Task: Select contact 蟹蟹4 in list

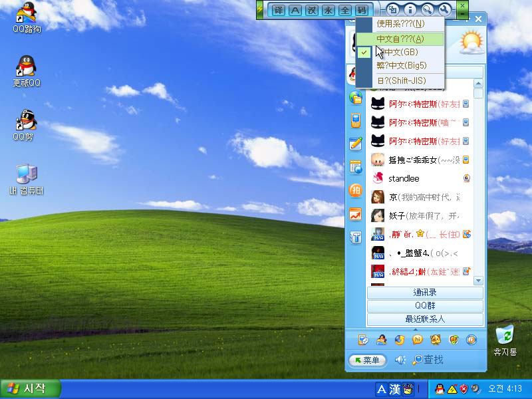Action: pyautogui.click(x=420, y=253)
